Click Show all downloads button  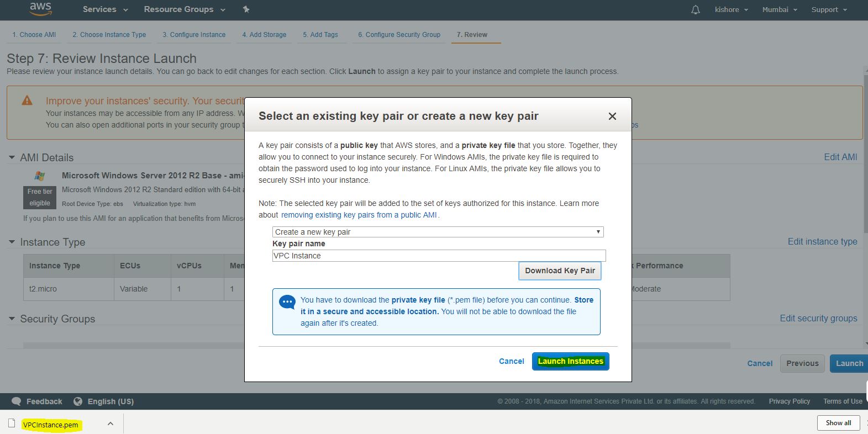coord(838,423)
